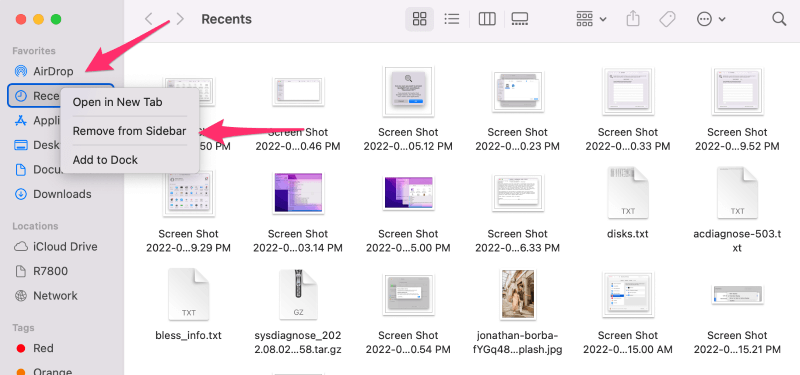Switch to column view
The image size is (800, 375).
pos(487,19)
